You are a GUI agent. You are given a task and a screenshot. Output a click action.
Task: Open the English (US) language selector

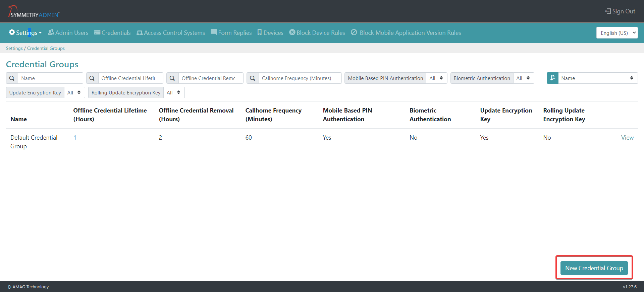pos(617,33)
